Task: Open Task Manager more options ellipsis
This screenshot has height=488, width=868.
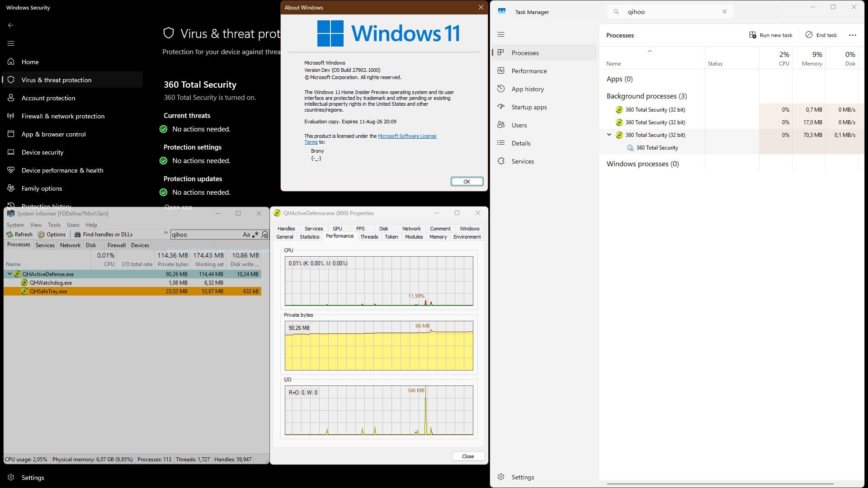Action: pos(853,35)
